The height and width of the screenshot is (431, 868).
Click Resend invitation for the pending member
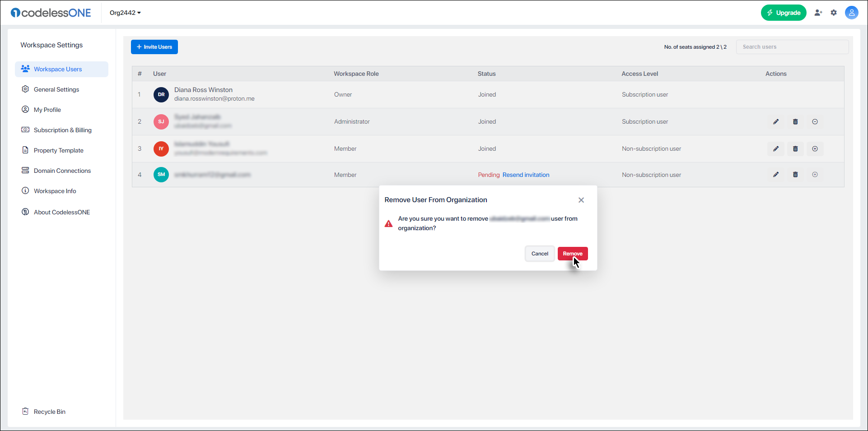(x=526, y=175)
